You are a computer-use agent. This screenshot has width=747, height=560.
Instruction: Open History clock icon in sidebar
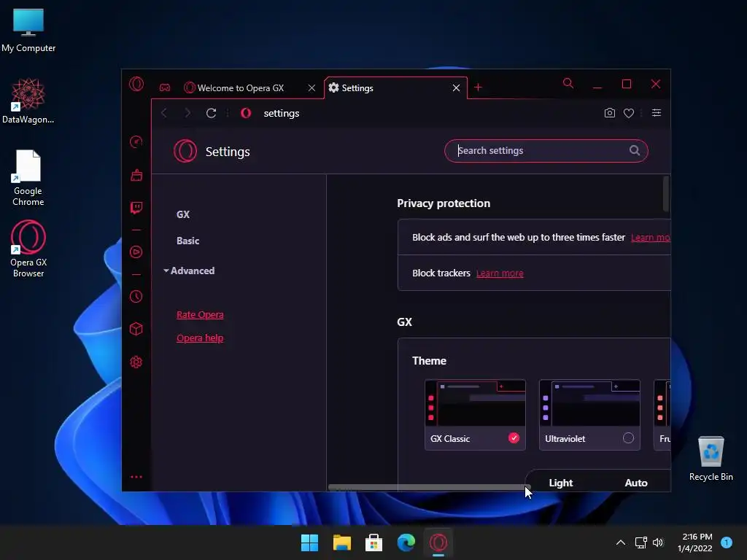coord(136,297)
